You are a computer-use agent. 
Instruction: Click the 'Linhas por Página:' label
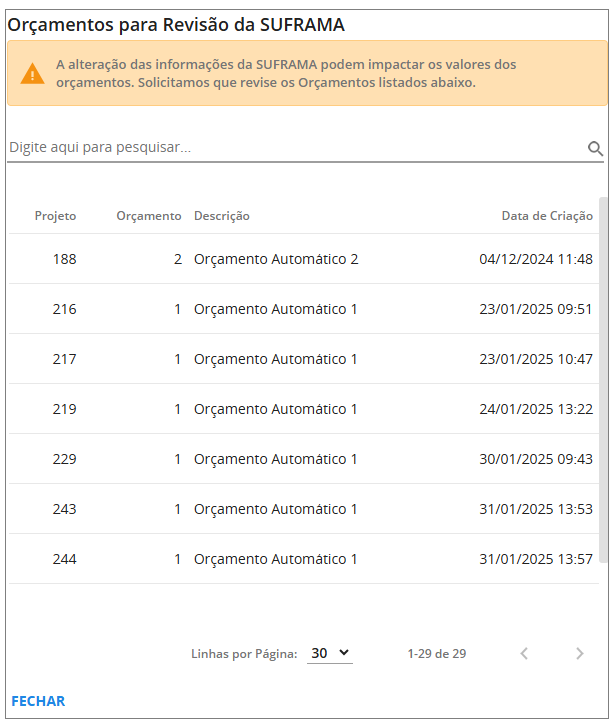(244, 653)
